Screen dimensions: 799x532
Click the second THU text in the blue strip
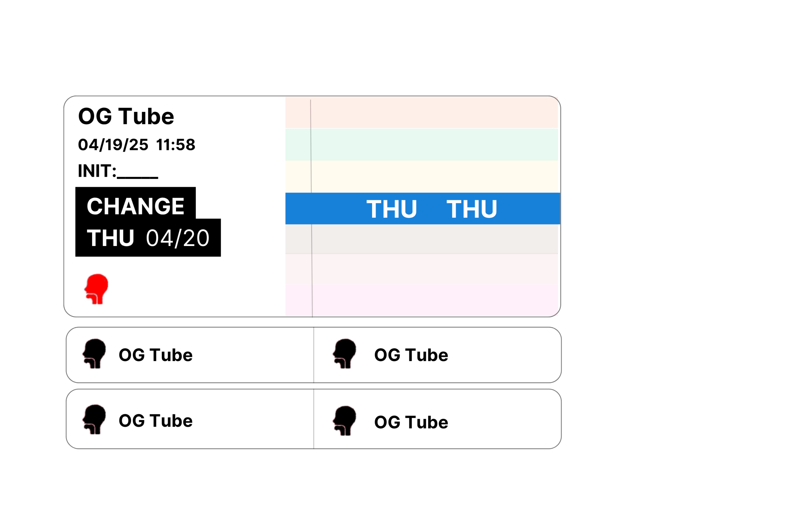coord(472,209)
